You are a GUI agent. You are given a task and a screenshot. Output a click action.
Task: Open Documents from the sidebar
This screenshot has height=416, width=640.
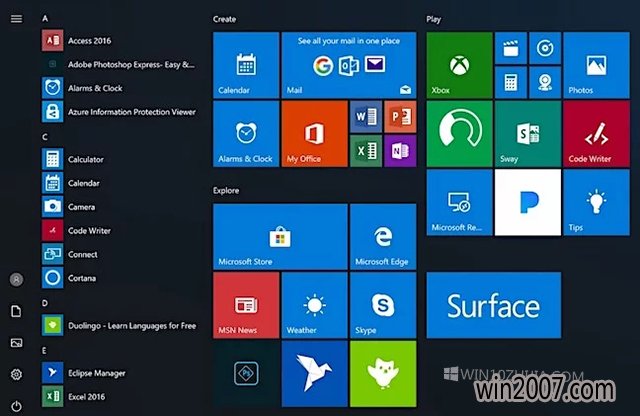[x=16, y=311]
